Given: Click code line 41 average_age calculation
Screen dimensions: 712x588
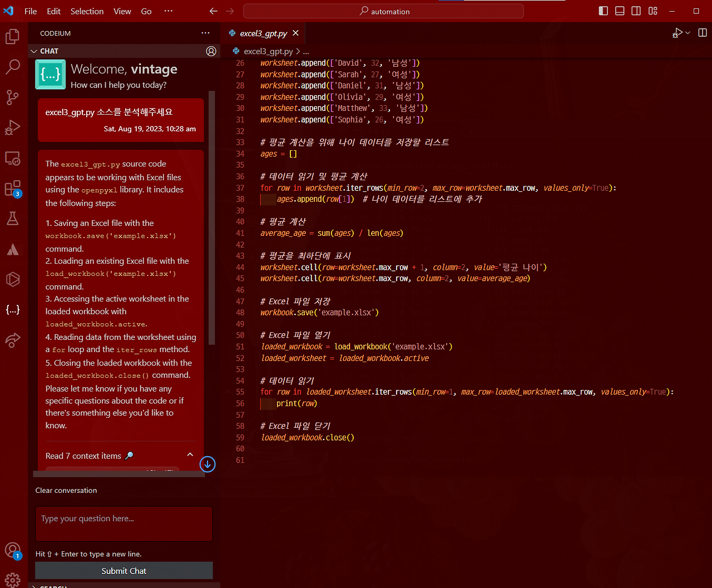Looking at the screenshot, I should [x=332, y=233].
